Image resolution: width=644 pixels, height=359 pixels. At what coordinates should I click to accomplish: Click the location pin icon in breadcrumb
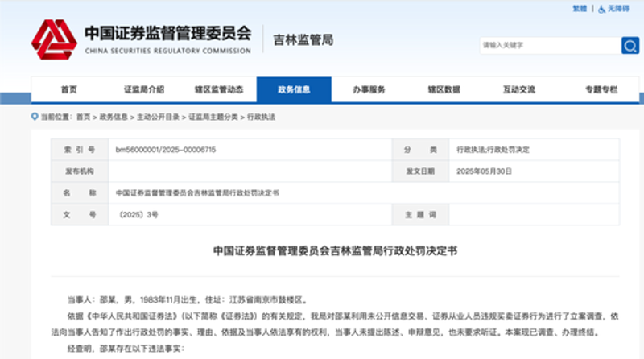pyautogui.click(x=35, y=117)
